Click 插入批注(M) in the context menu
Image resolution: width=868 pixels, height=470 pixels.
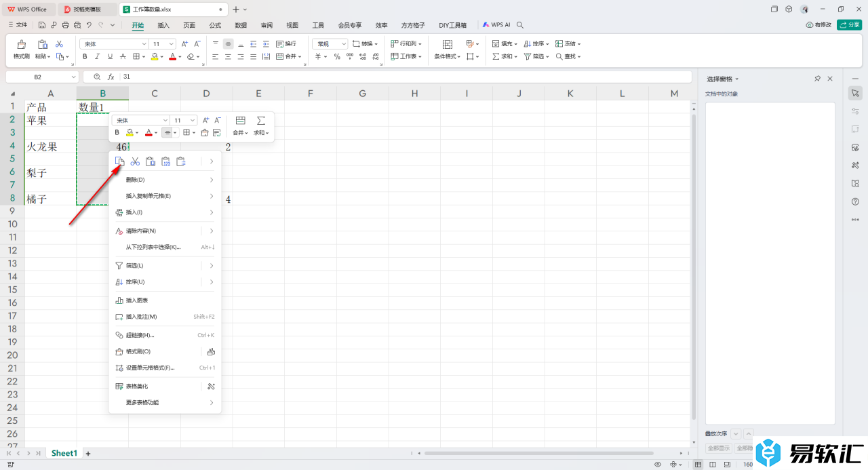click(141, 317)
